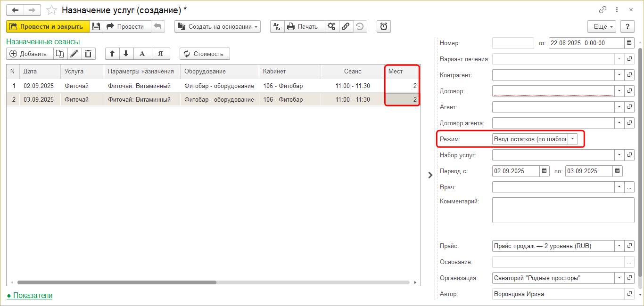Expand the Контрагент dropdown list
This screenshot has height=306, width=644.
click(619, 75)
